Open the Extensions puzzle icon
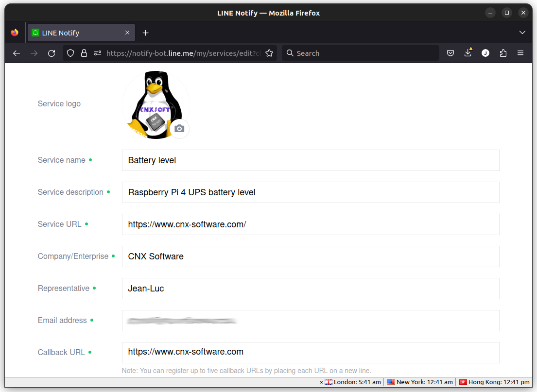537x392 pixels. [503, 53]
